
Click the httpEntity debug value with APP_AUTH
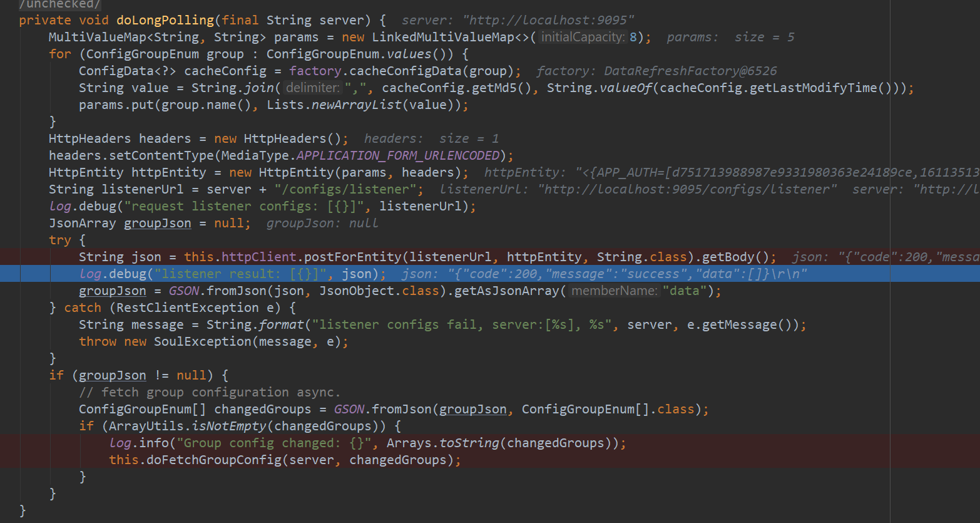pyautogui.click(x=732, y=172)
